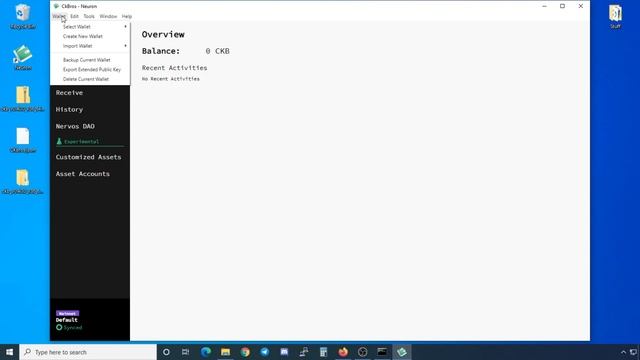This screenshot has height=360, width=640.
Task: Open the Help menu
Action: click(x=127, y=16)
